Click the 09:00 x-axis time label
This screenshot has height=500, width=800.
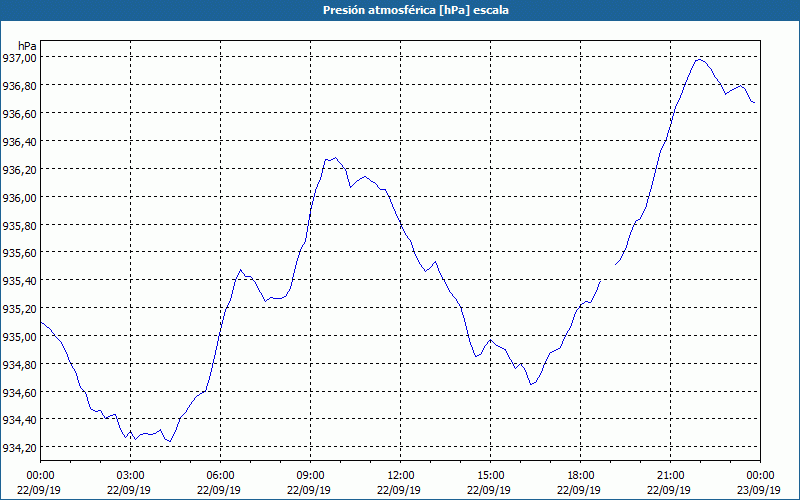click(310, 476)
